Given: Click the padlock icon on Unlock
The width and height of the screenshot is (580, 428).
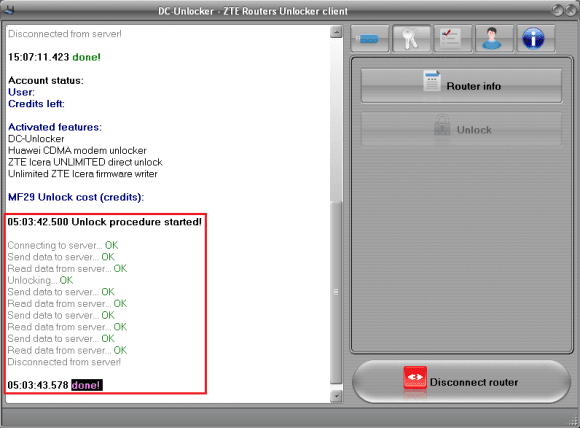Looking at the screenshot, I should tap(442, 125).
